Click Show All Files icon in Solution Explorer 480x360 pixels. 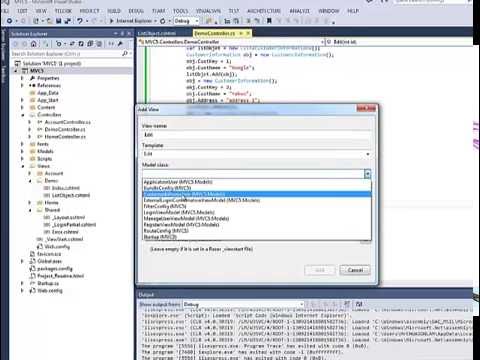pyautogui.click(x=99, y=44)
